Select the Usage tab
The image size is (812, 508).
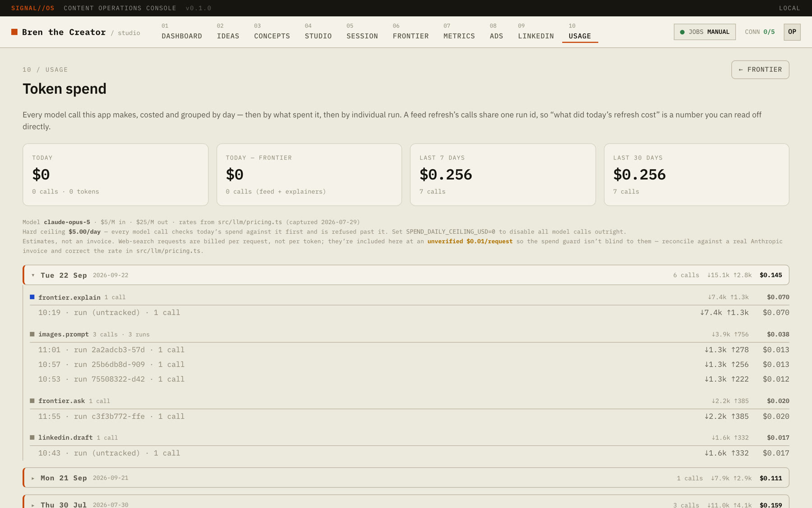pyautogui.click(x=580, y=32)
